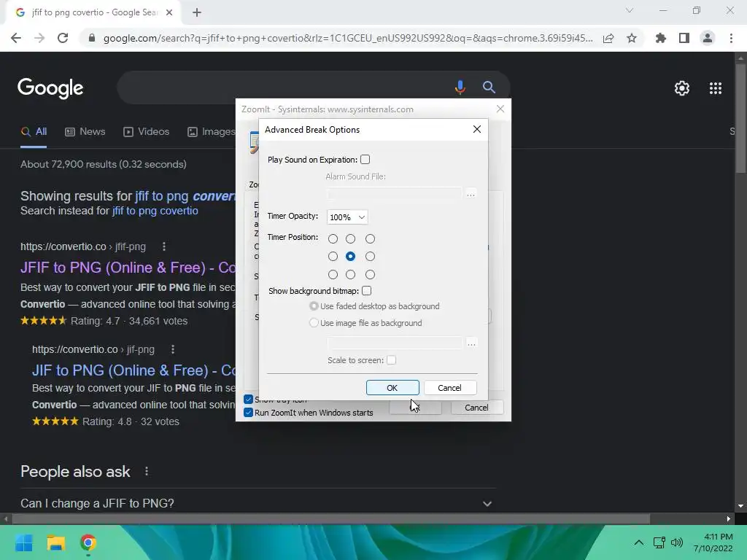Open Timer Opacity dropdown
Viewport: 747px width, 560px height.
coord(347,217)
